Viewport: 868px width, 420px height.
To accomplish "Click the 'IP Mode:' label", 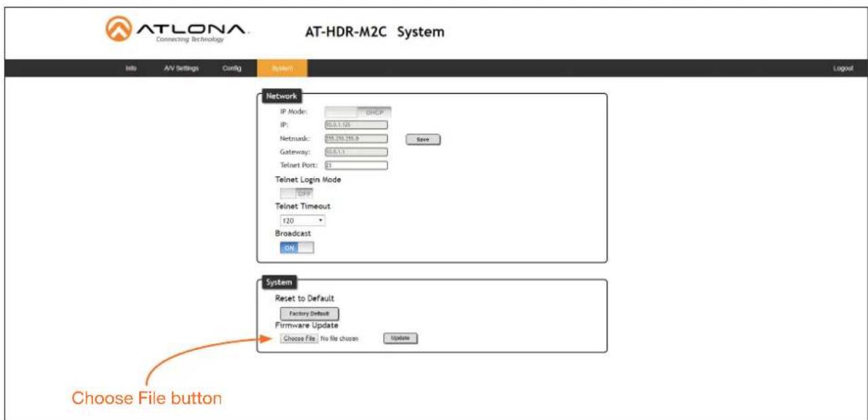I will (x=295, y=113).
